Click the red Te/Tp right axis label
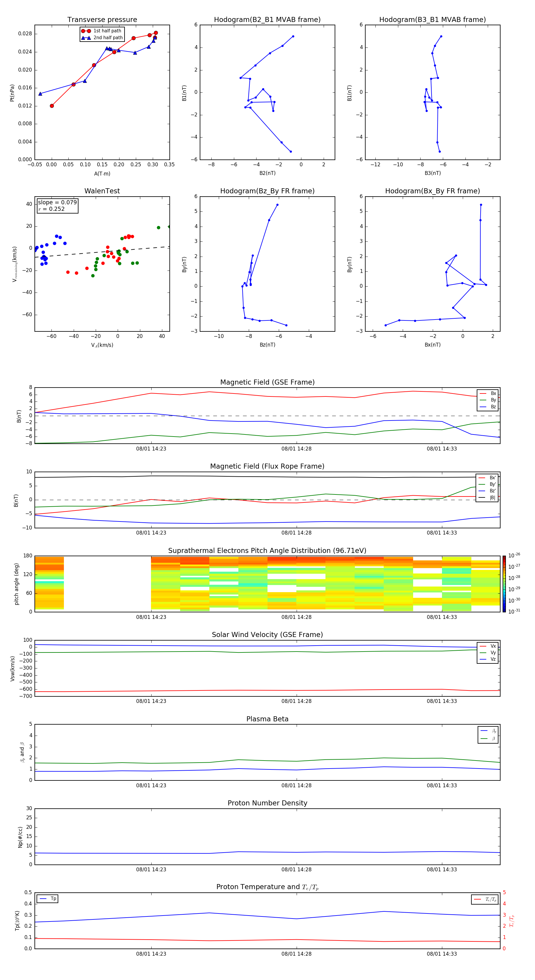The height and width of the screenshot is (980, 535). [512, 921]
